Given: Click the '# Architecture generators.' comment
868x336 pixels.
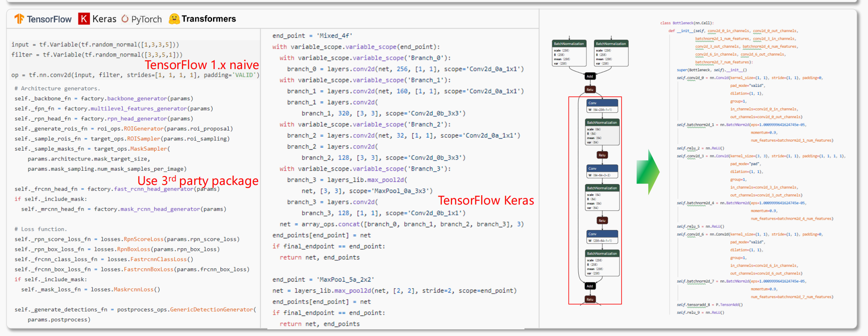Looking at the screenshot, I should (57, 89).
